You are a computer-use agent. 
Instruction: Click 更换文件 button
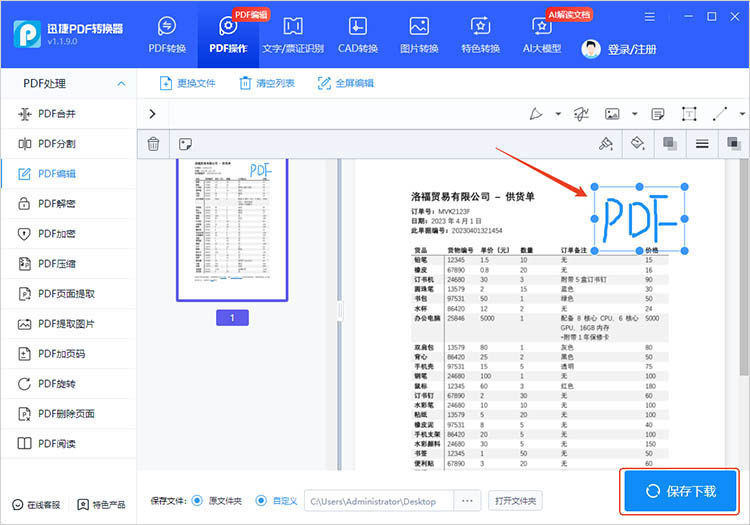click(188, 83)
